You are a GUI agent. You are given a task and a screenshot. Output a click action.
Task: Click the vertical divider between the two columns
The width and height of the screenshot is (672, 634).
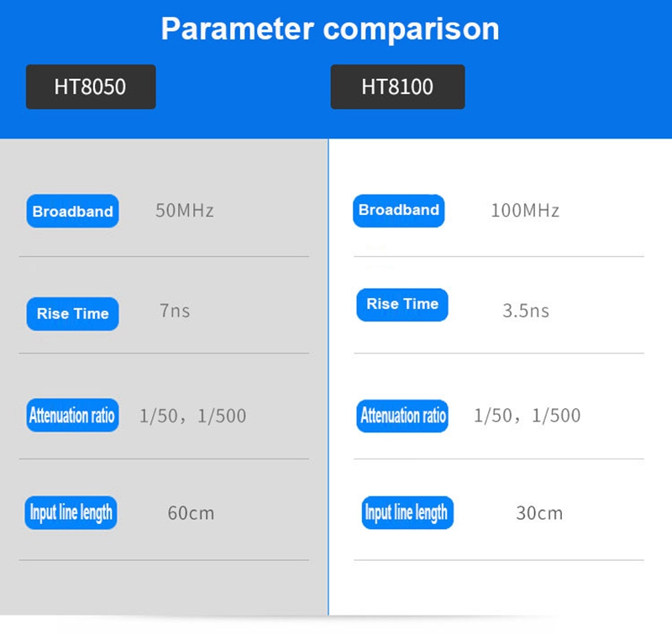[x=328, y=378]
